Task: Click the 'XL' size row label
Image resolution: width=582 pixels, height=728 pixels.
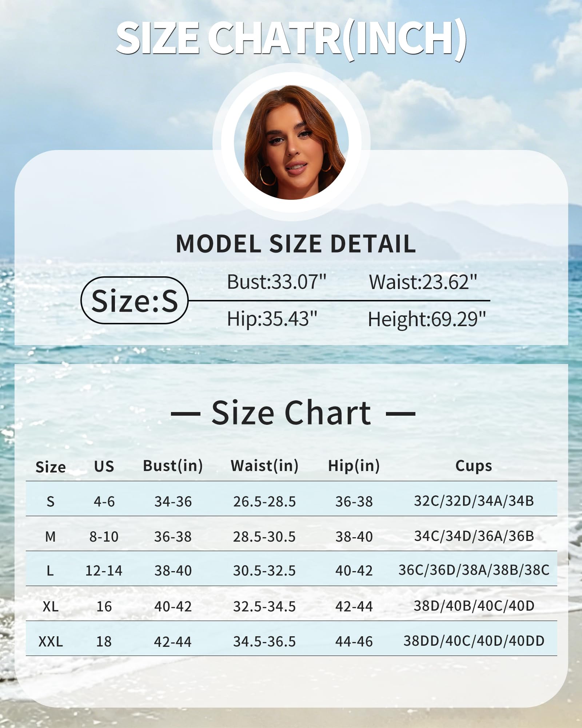Action: pos(51,606)
